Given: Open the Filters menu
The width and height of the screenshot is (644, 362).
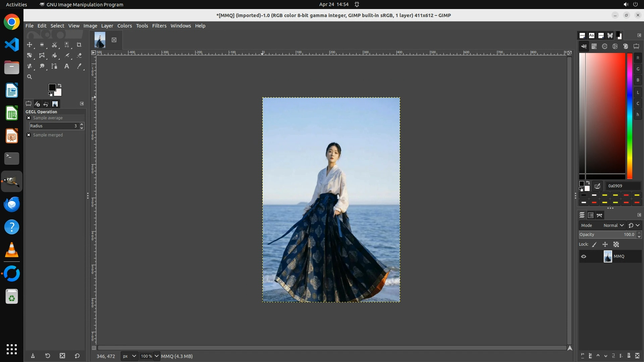Looking at the screenshot, I should click(x=159, y=26).
